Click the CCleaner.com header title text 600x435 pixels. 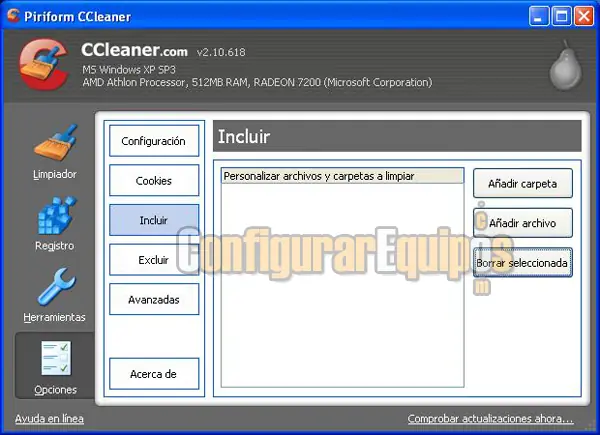click(x=134, y=50)
